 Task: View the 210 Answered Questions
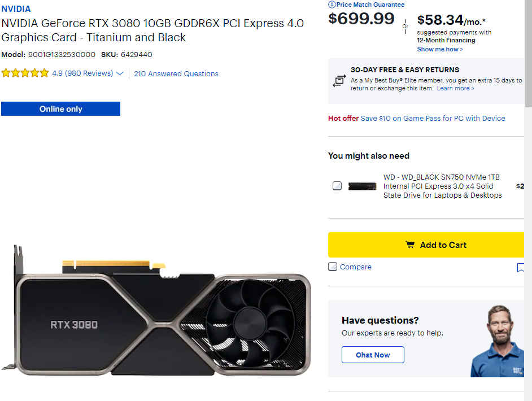point(176,73)
